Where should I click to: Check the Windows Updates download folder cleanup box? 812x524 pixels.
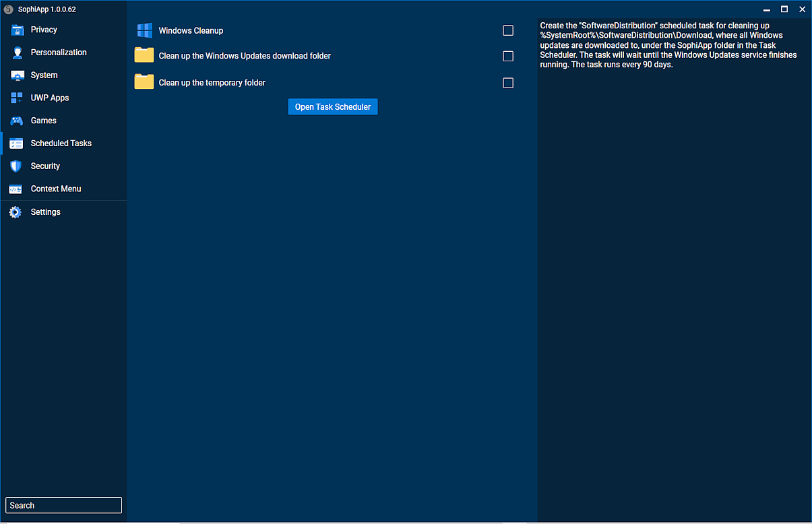point(508,56)
